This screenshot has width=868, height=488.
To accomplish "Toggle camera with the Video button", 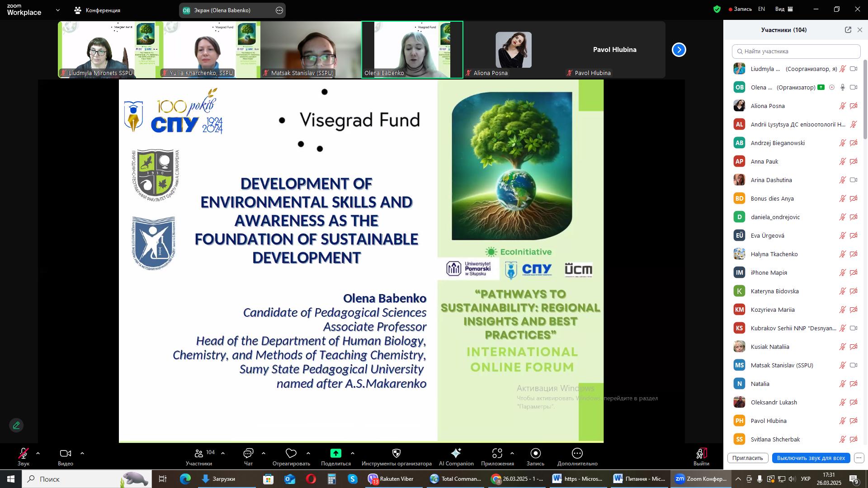I will point(66,453).
